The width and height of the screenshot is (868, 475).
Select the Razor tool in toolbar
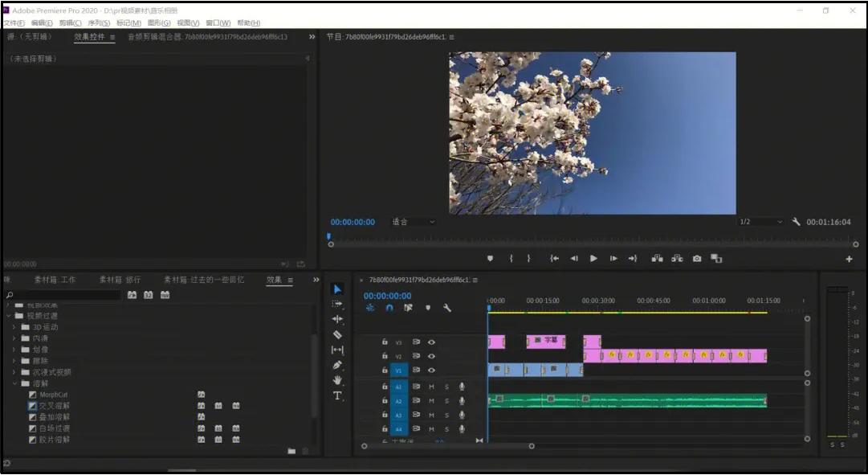coord(337,334)
